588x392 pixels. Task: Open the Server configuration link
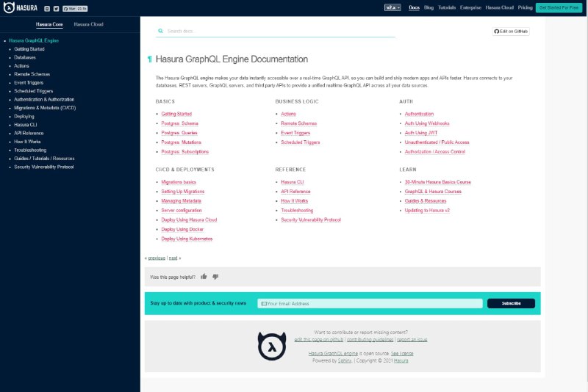182,211
